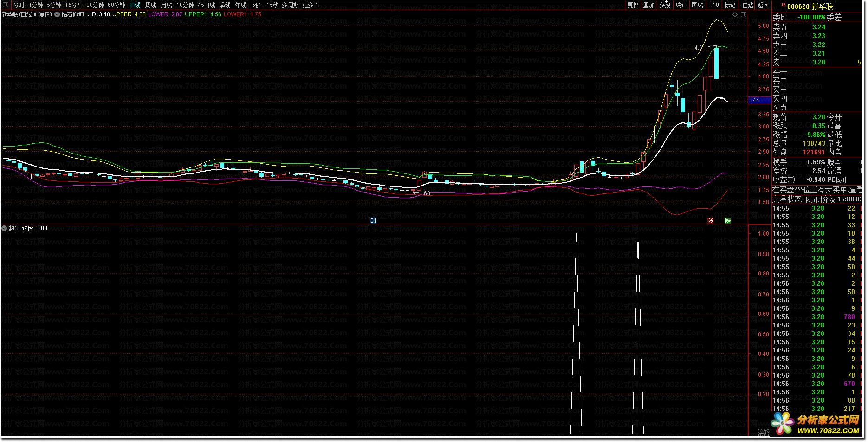
Task: Select the 日线 daily period tab
Action: (135, 5)
